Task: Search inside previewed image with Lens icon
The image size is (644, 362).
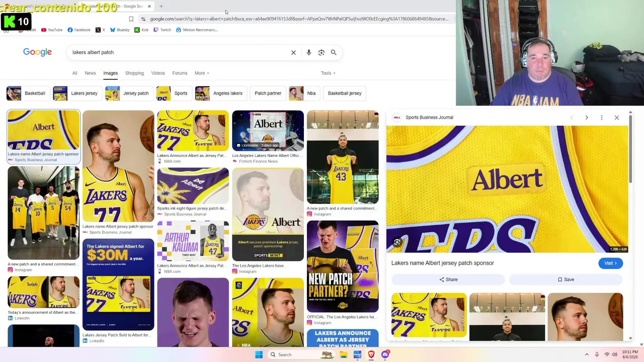Action: click(x=397, y=242)
